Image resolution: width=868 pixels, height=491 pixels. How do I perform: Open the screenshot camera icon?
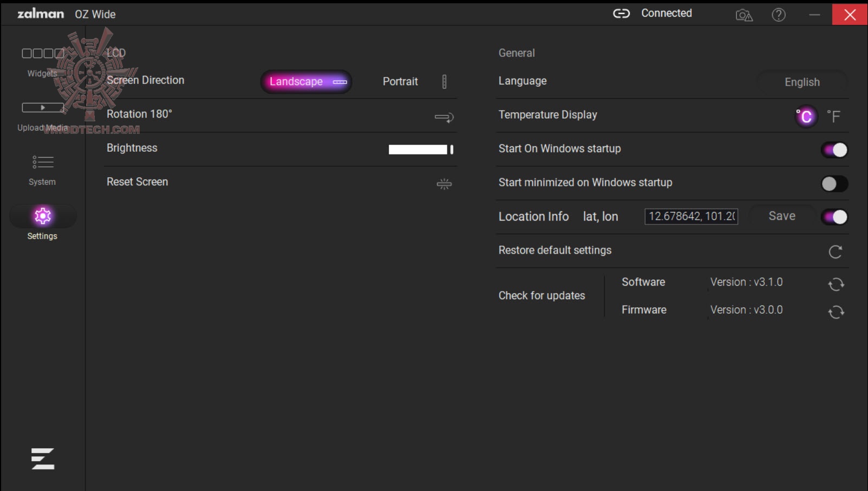point(744,15)
